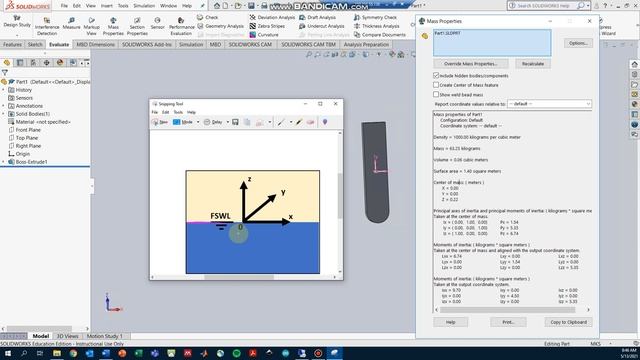The width and height of the screenshot is (640, 360).
Task: Open Chrome from the taskbar
Action: [x=73, y=353]
